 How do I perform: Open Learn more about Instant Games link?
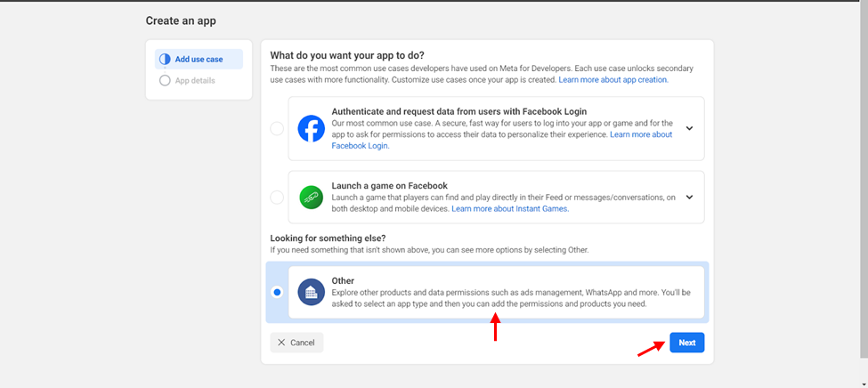[510, 209]
